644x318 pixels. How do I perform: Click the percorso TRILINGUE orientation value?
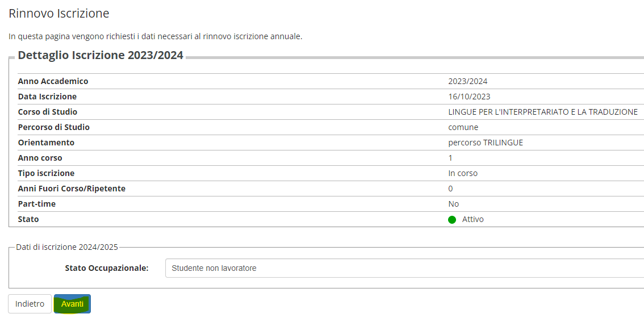point(486,143)
